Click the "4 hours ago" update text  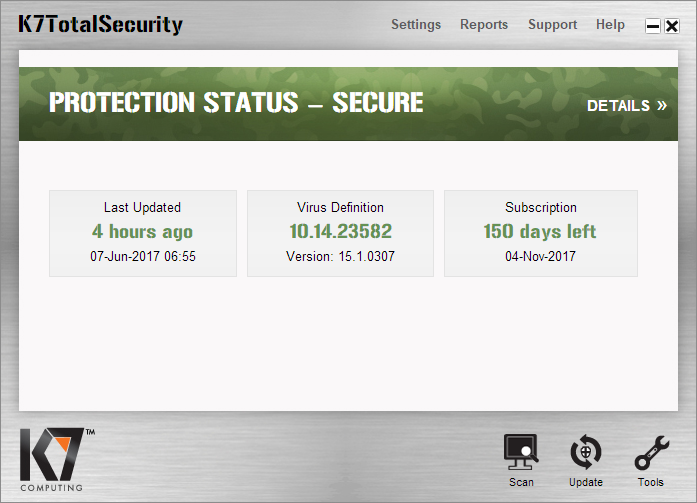pyautogui.click(x=142, y=232)
